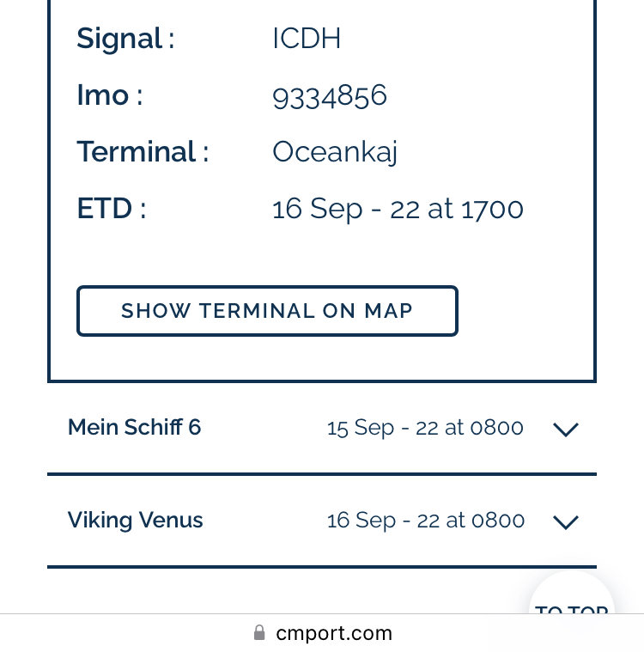
Task: Click the SHOW TERMINAL ON MAP button
Action: [x=267, y=311]
